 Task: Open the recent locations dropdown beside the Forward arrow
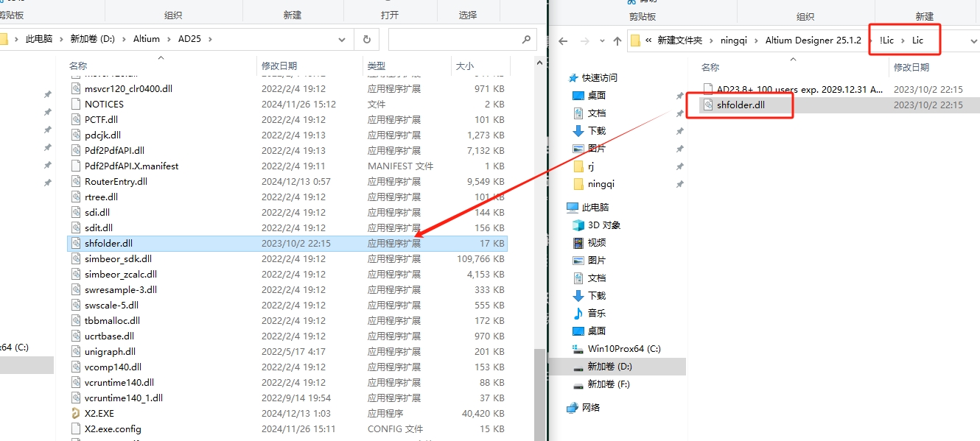point(601,40)
